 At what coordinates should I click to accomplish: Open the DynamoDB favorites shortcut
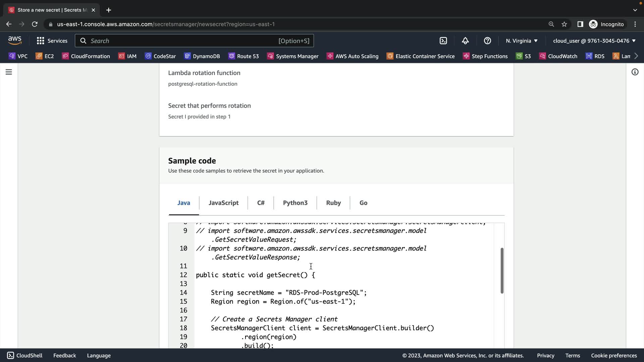pyautogui.click(x=202, y=56)
